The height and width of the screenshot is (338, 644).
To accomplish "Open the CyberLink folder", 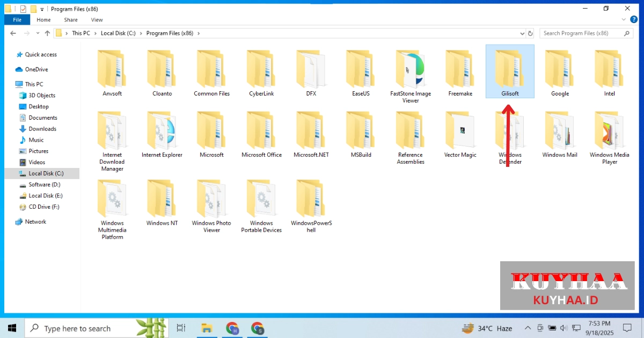I will pyautogui.click(x=262, y=74).
